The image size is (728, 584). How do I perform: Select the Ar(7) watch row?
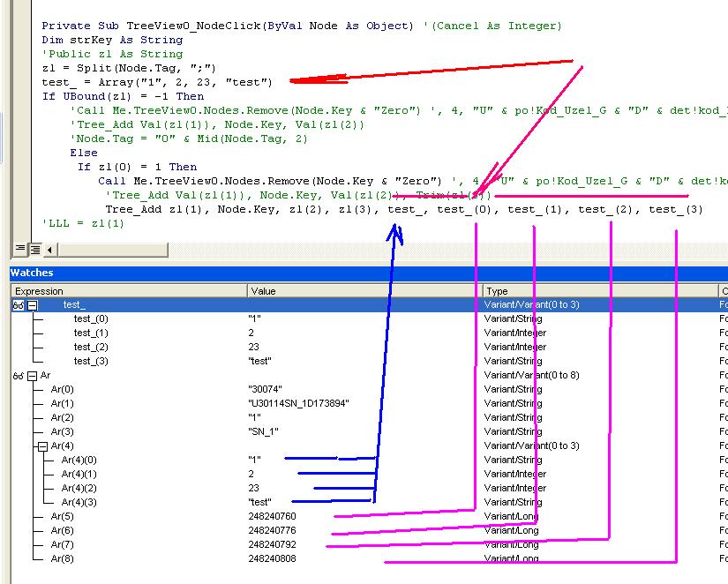click(x=369, y=544)
